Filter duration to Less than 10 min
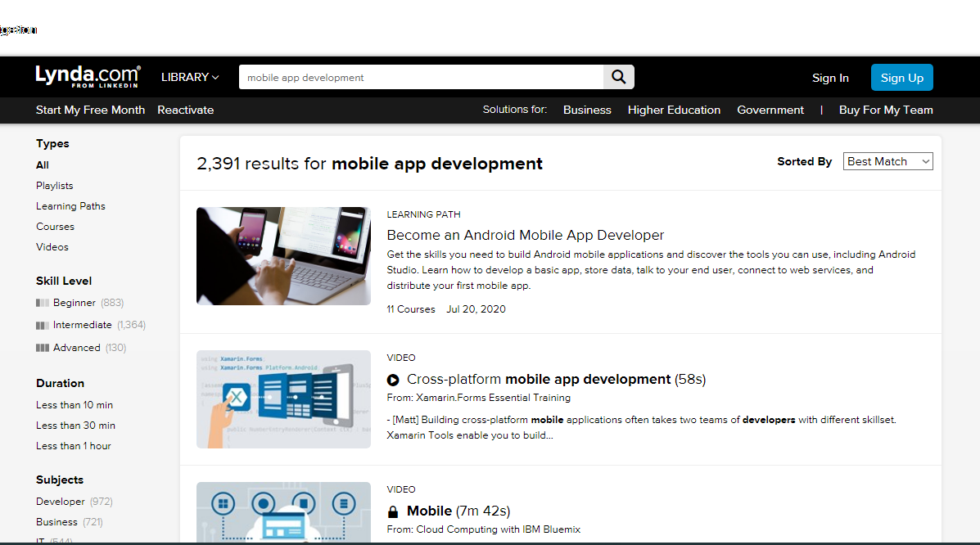The image size is (980, 545). [x=75, y=405]
